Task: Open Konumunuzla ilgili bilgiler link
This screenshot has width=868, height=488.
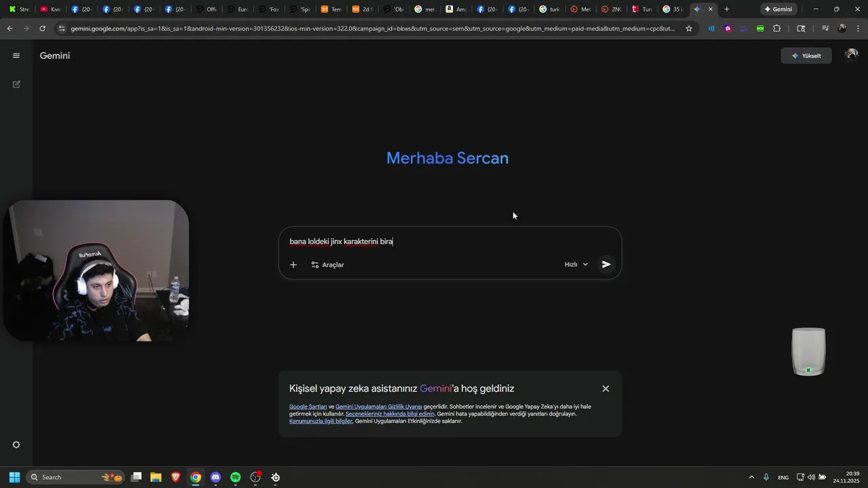Action: pyautogui.click(x=321, y=421)
